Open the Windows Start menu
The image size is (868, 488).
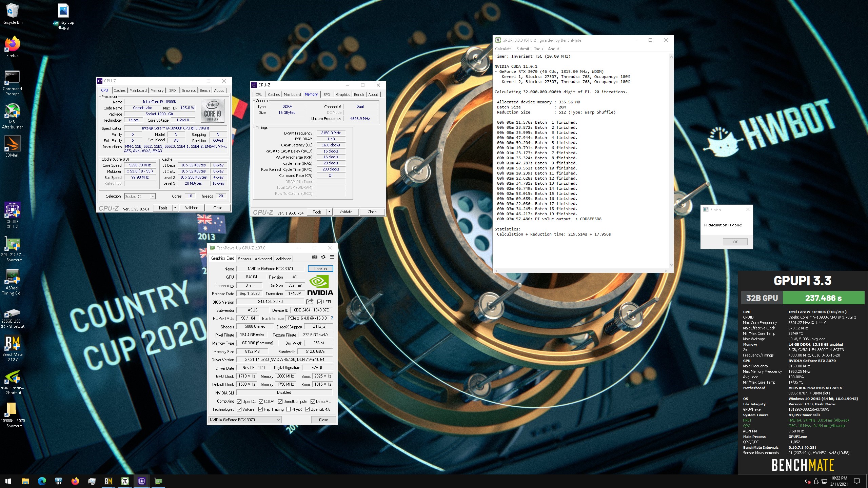pos(8,481)
